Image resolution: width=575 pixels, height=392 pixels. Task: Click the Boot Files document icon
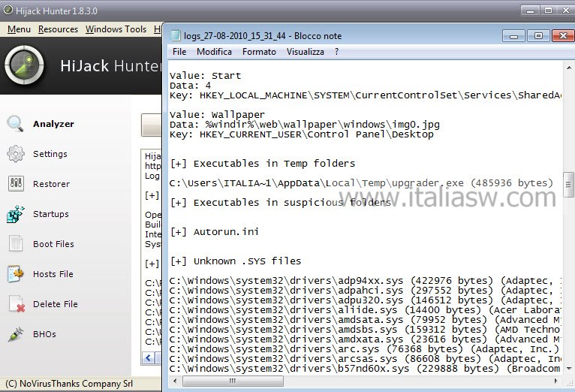coord(16,244)
